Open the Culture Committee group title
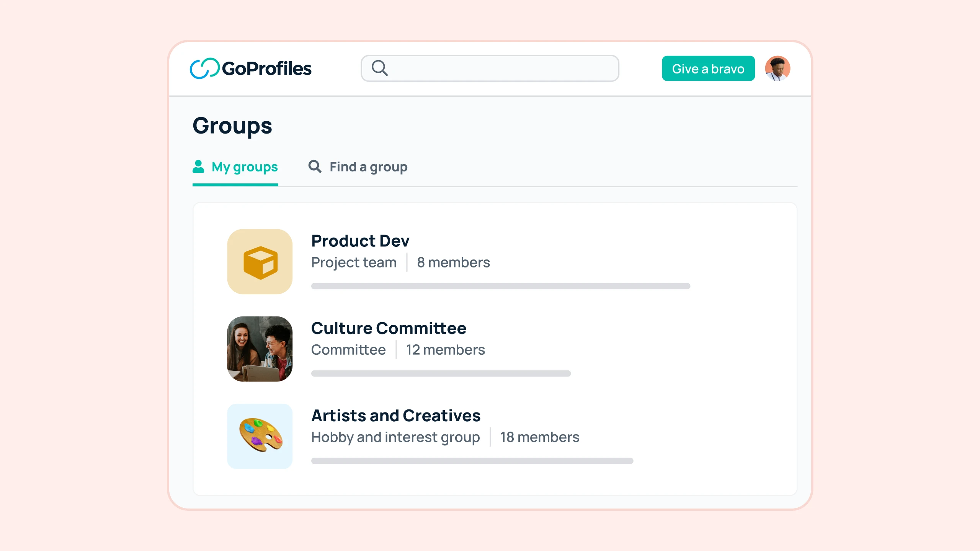 pyautogui.click(x=389, y=328)
